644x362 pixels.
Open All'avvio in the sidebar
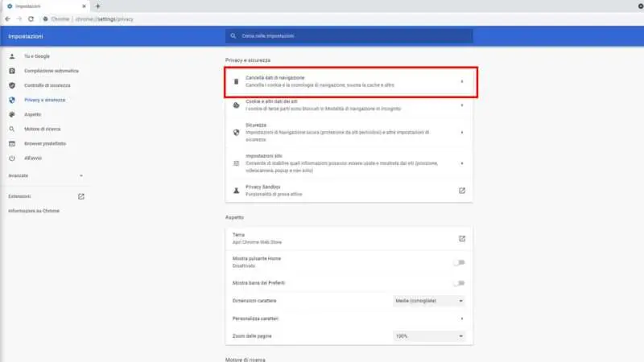(x=33, y=158)
